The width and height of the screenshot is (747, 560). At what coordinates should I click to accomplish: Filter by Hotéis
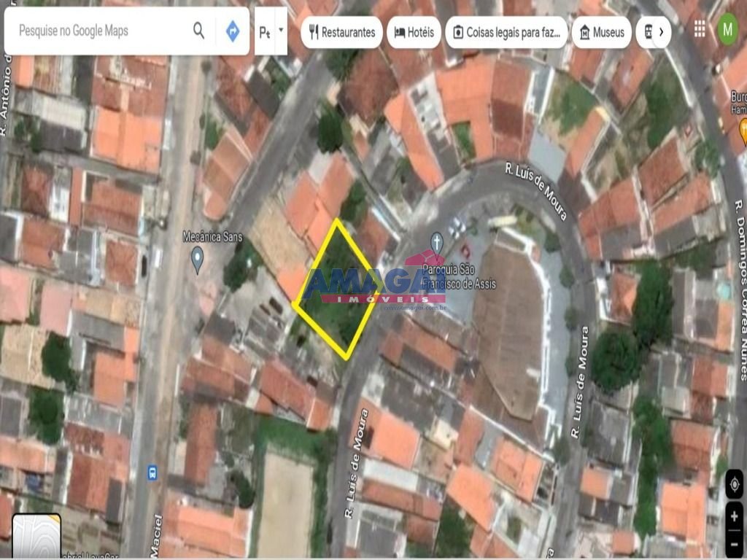[x=414, y=32]
